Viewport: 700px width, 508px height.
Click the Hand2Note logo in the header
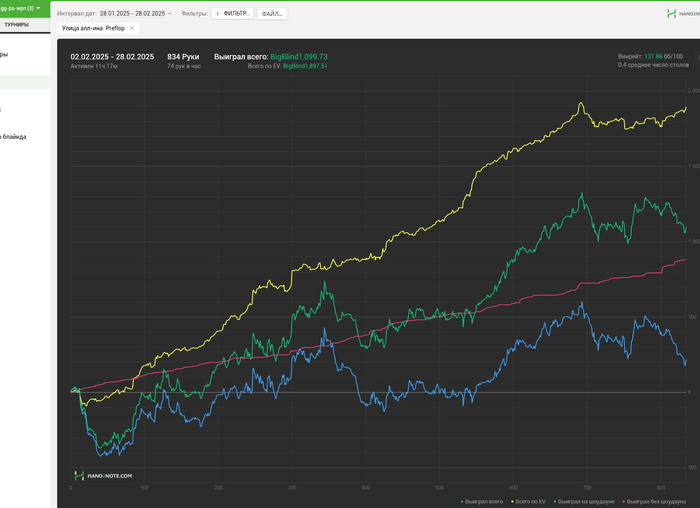coord(683,14)
